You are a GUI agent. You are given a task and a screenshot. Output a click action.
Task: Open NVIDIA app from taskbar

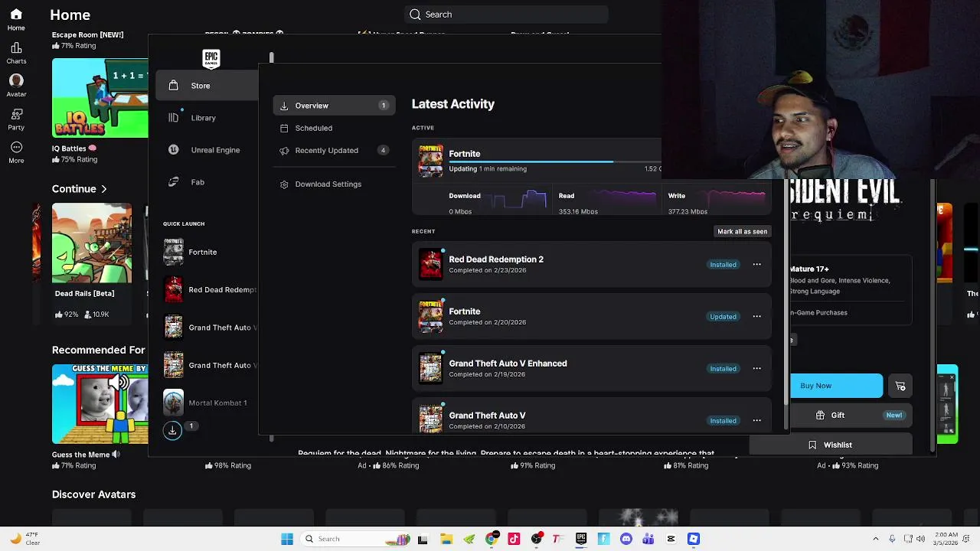[x=469, y=539]
